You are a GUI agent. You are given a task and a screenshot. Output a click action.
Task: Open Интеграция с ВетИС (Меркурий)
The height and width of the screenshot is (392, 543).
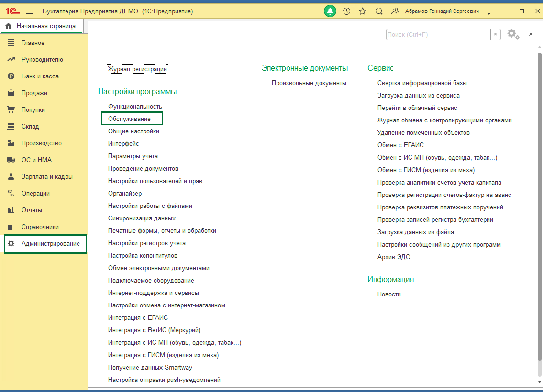pyautogui.click(x=155, y=330)
